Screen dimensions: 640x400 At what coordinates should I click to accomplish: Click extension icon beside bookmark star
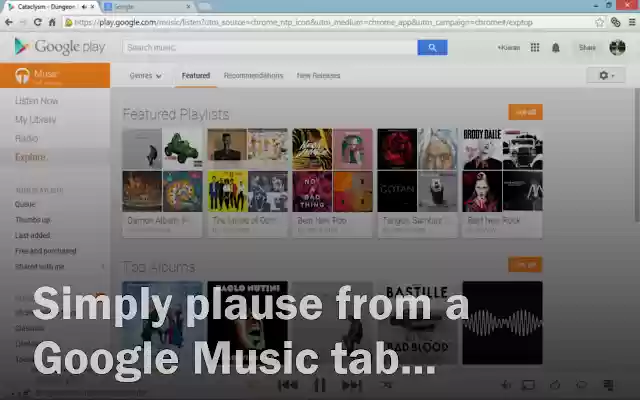(616, 22)
